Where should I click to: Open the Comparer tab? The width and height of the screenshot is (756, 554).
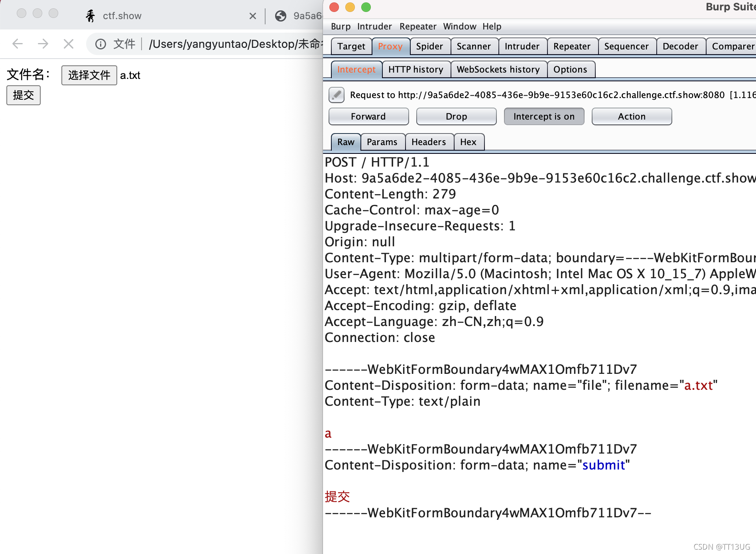[732, 46]
